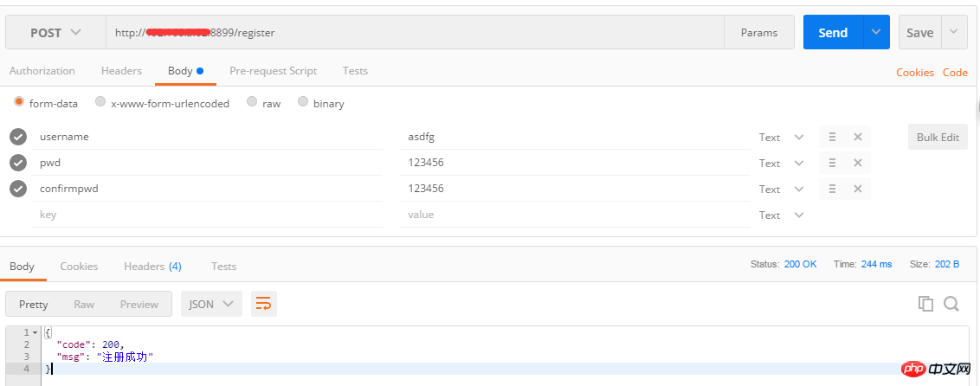Open the Pre-request Script tab
This screenshot has height=386, width=980.
click(x=273, y=71)
